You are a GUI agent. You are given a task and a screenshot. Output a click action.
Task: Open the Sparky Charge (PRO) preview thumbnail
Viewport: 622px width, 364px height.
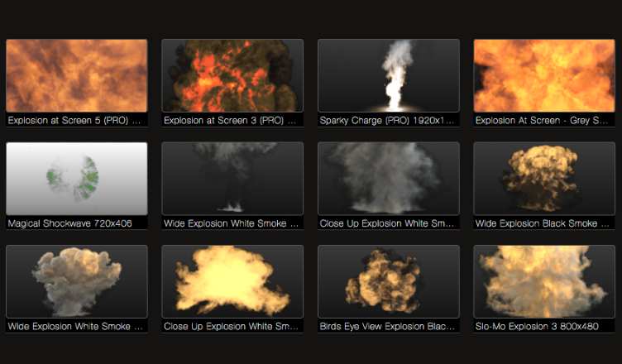tap(389, 75)
